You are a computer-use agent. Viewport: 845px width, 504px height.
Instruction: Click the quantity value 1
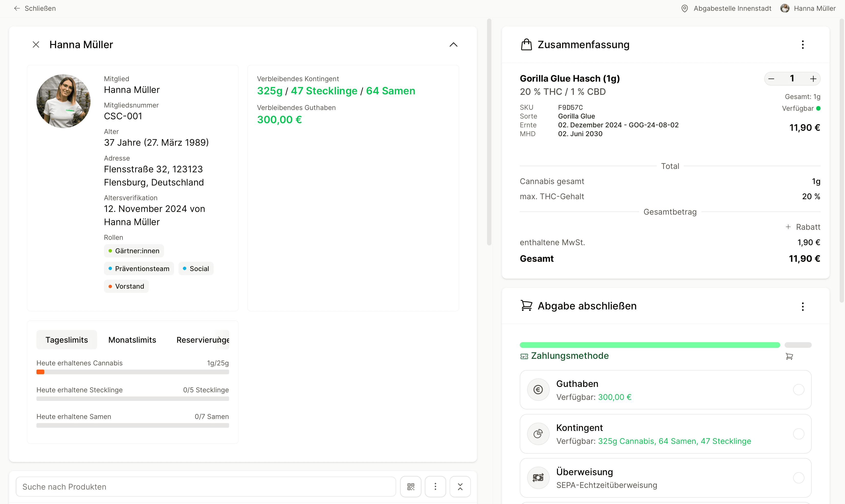pyautogui.click(x=792, y=78)
